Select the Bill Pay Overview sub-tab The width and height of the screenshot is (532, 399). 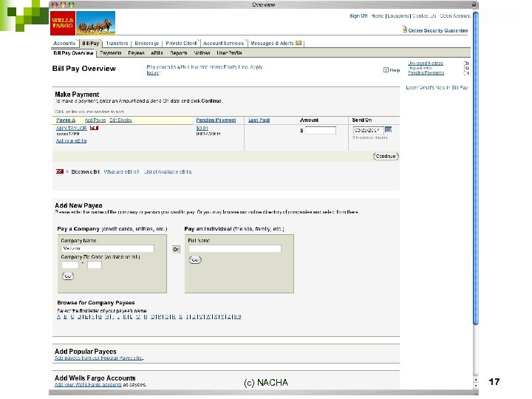click(x=73, y=53)
